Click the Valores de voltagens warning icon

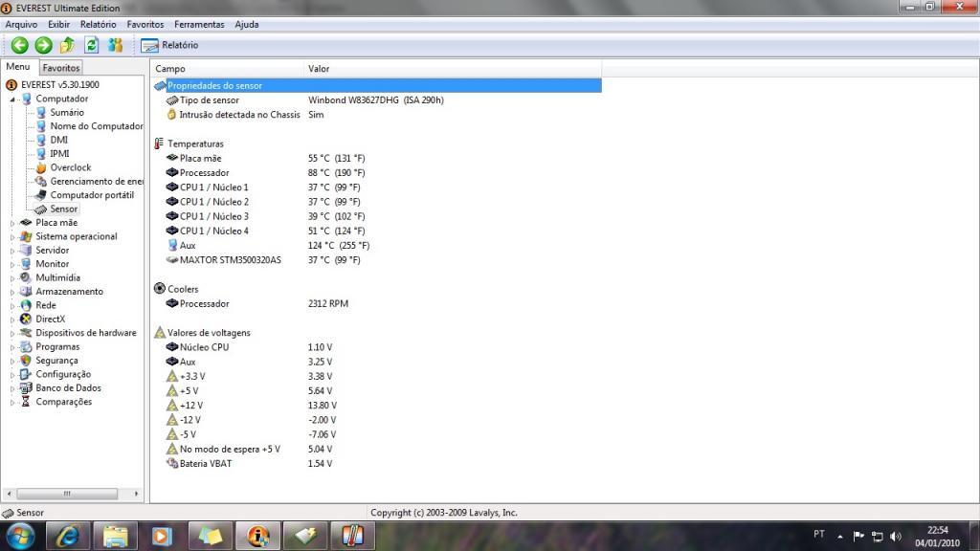[x=160, y=333]
